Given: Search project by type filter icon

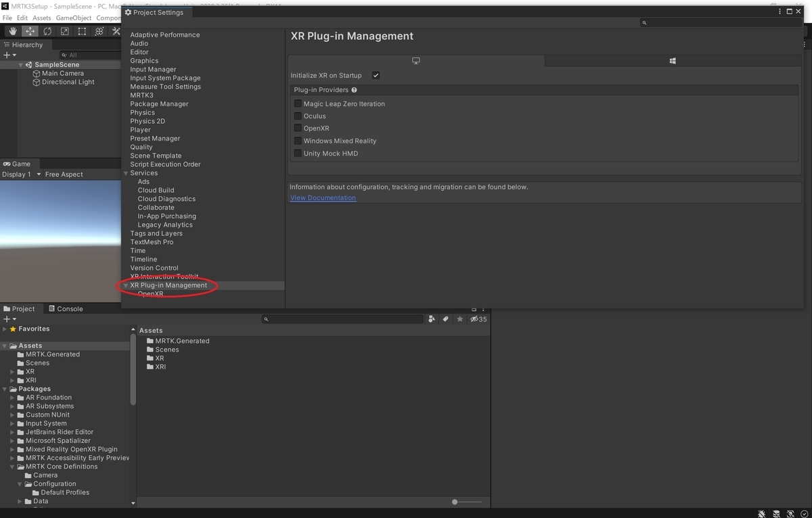Looking at the screenshot, I should coord(432,319).
